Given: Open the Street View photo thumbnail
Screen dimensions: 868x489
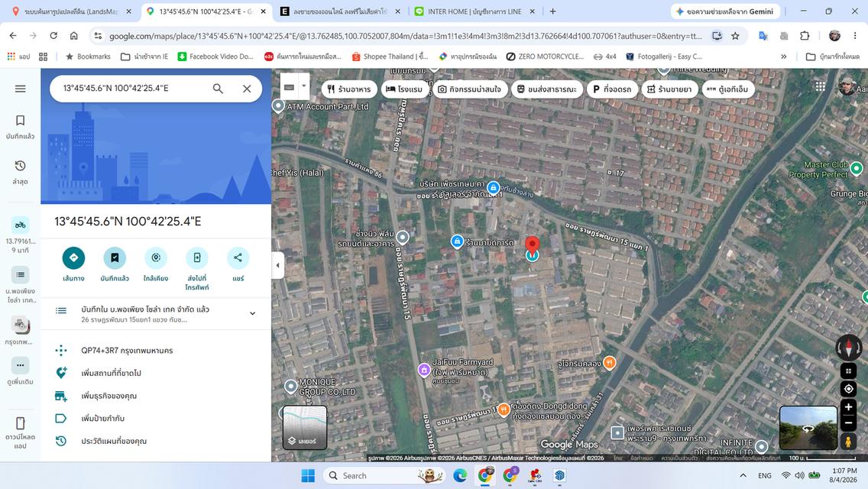Looking at the screenshot, I should pos(808,428).
